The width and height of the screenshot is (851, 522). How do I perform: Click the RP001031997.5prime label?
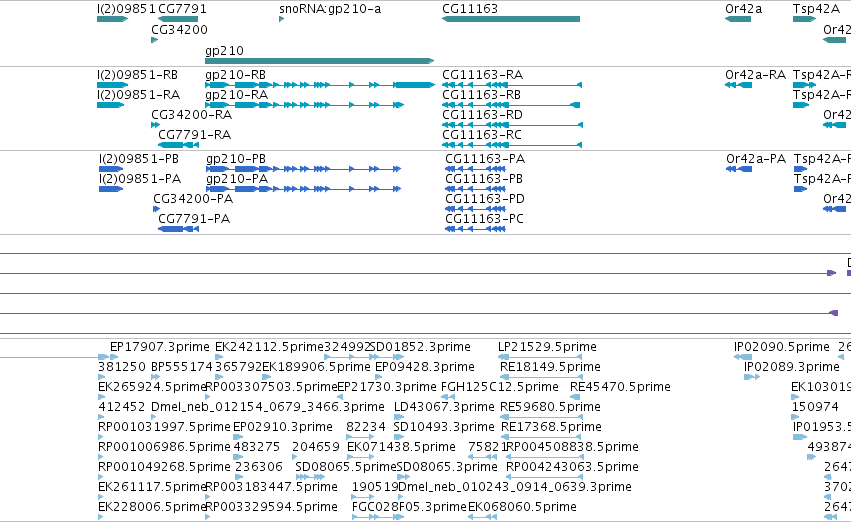tap(164, 427)
